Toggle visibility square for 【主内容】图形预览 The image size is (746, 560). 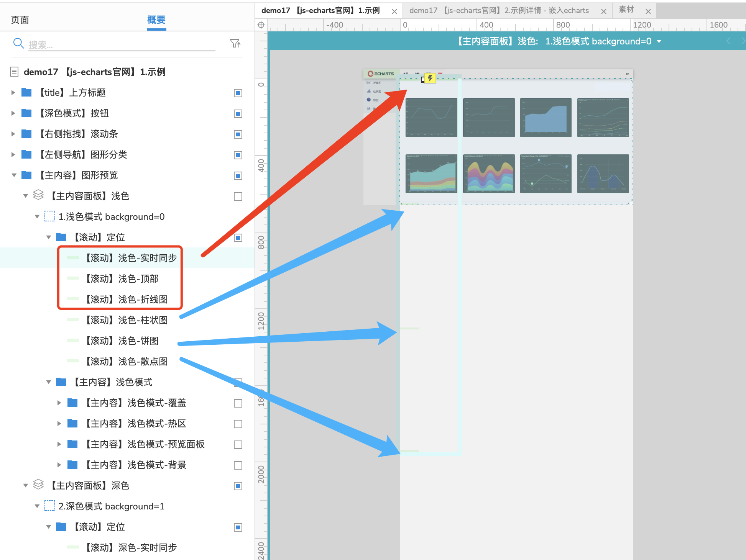(238, 176)
